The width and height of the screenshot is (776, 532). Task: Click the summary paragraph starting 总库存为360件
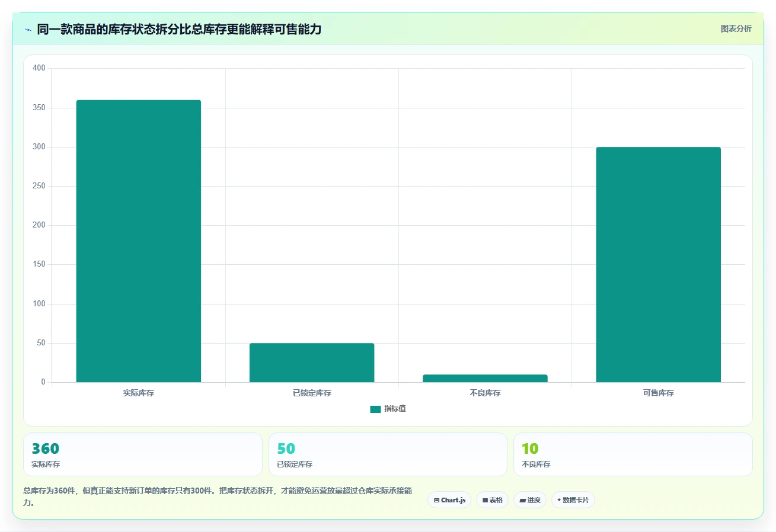(218, 496)
